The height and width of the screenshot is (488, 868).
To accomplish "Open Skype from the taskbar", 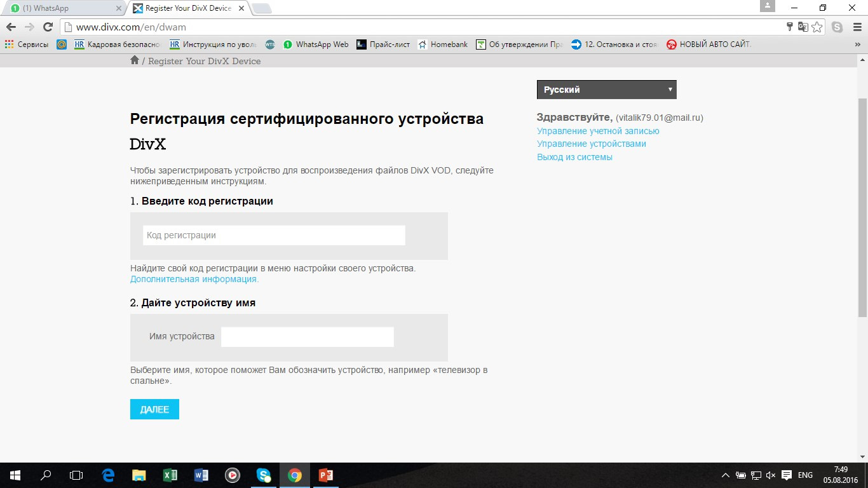I will (263, 475).
